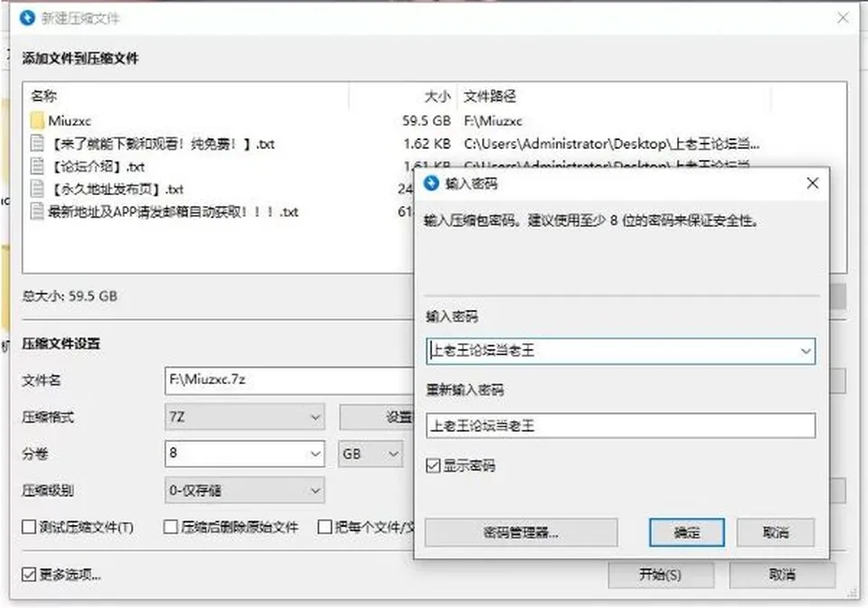This screenshot has width=868, height=609.
Task: Focus the 重新输入密码 text field
Action: 620,426
